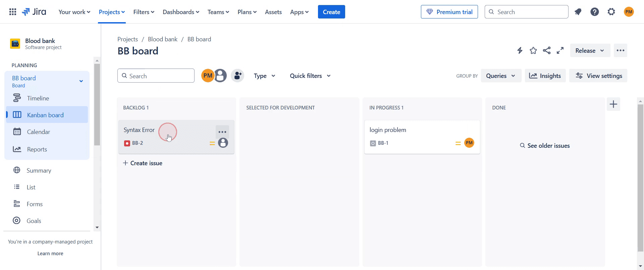The image size is (644, 270).
Task: Click task type icon on BB-1
Action: coord(373,143)
